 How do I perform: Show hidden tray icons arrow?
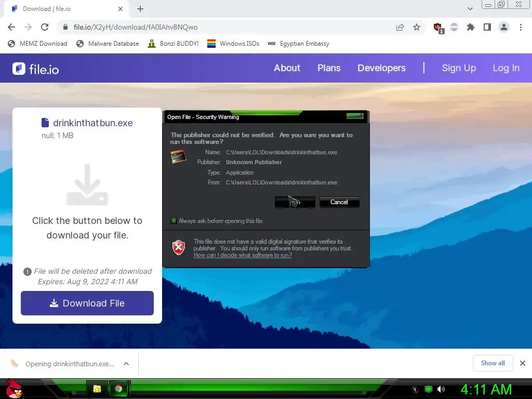coord(415,389)
